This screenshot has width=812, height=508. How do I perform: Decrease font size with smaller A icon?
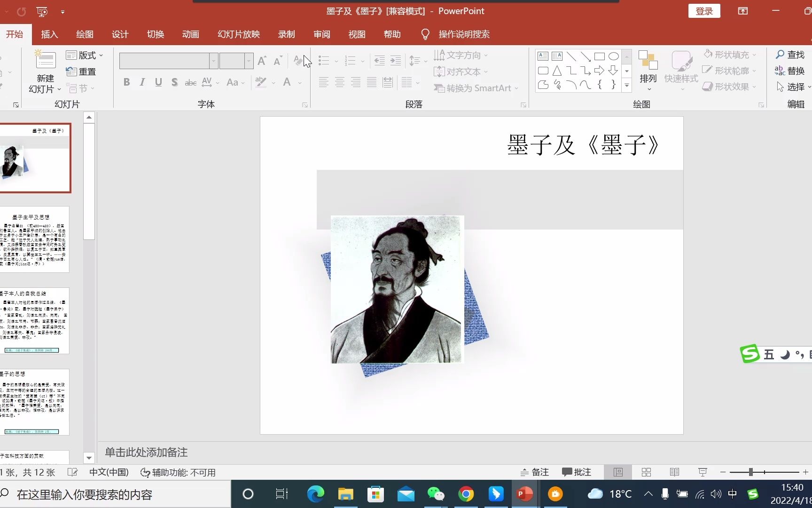click(278, 61)
